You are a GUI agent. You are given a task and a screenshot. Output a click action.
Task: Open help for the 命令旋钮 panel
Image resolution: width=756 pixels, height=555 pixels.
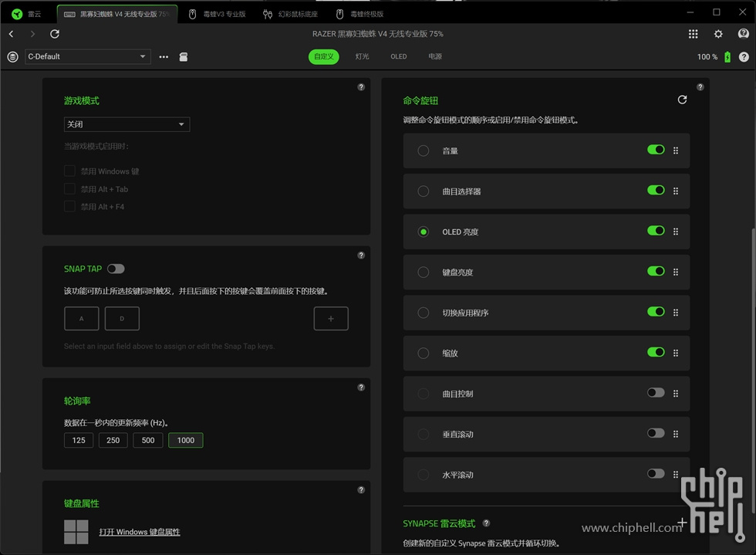click(x=700, y=87)
